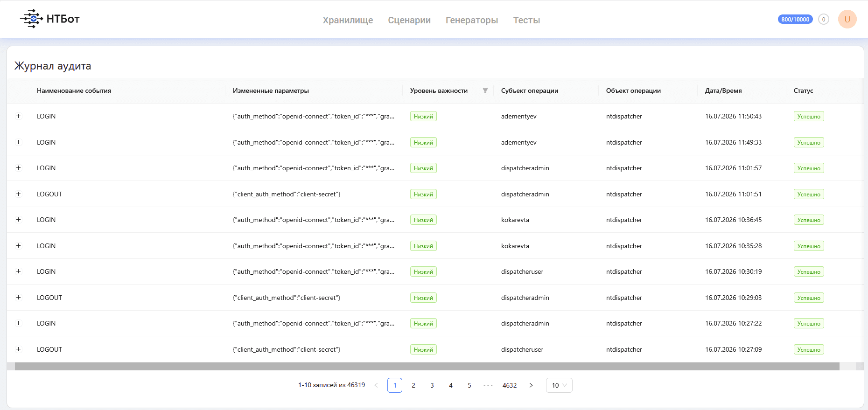Click client-secret parameters in 11:01:51 row
This screenshot has height=410, width=868.
point(287,194)
